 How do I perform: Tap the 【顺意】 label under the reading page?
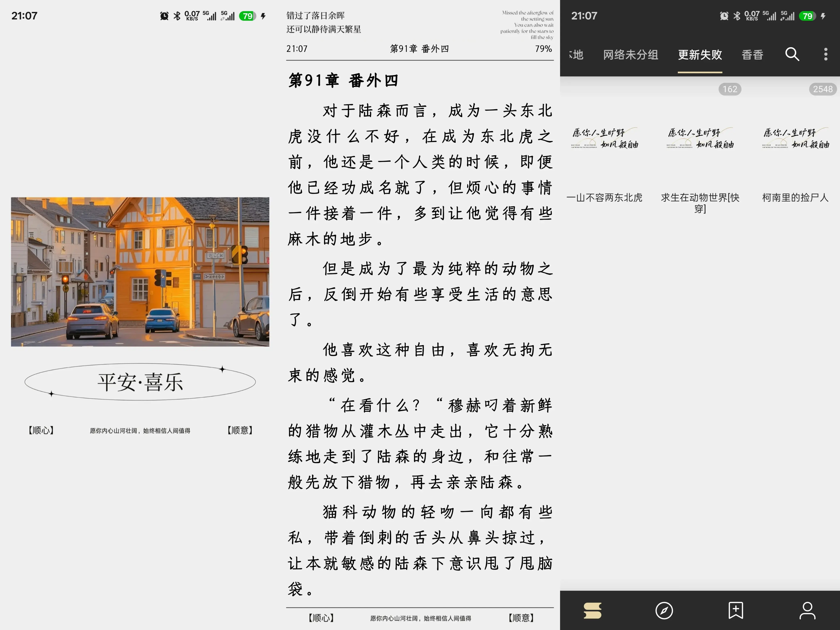click(x=521, y=618)
